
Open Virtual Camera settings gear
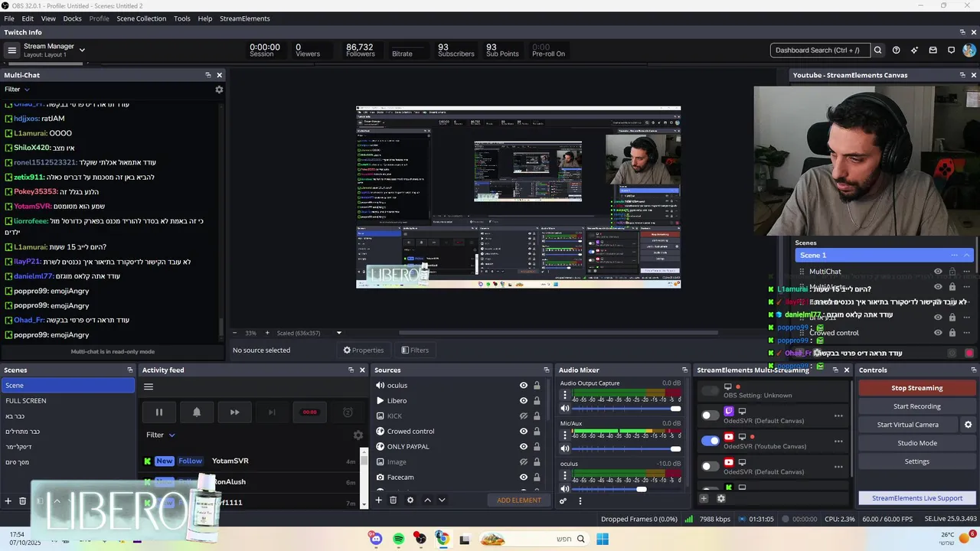pyautogui.click(x=968, y=425)
